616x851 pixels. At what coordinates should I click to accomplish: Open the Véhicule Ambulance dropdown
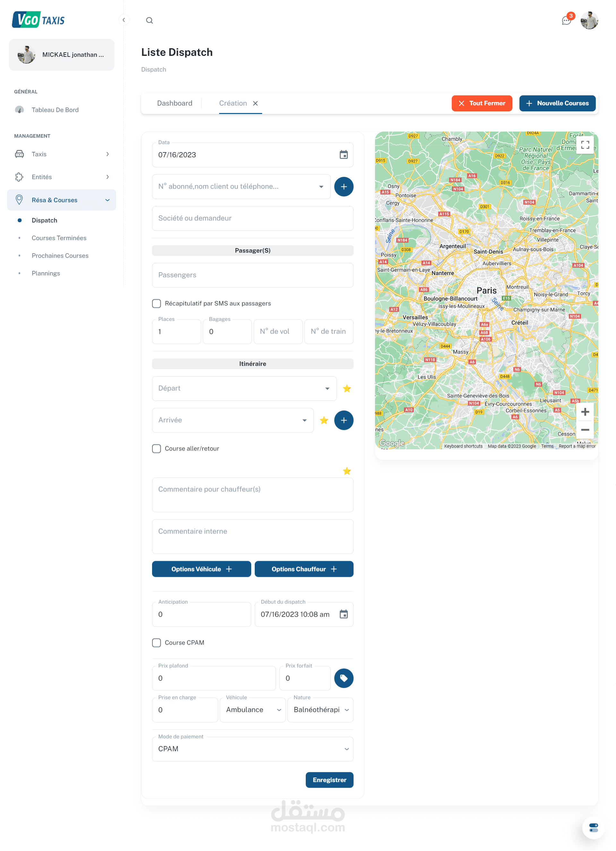(253, 709)
